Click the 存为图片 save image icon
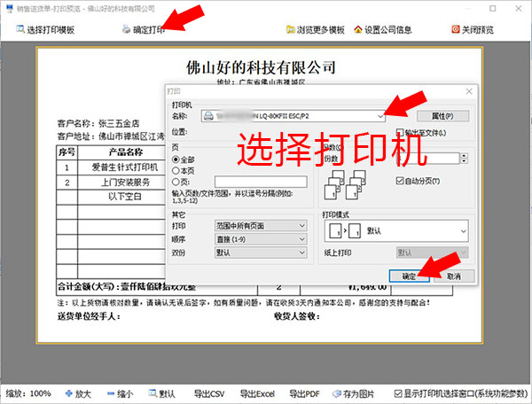The width and height of the screenshot is (532, 404). (337, 393)
